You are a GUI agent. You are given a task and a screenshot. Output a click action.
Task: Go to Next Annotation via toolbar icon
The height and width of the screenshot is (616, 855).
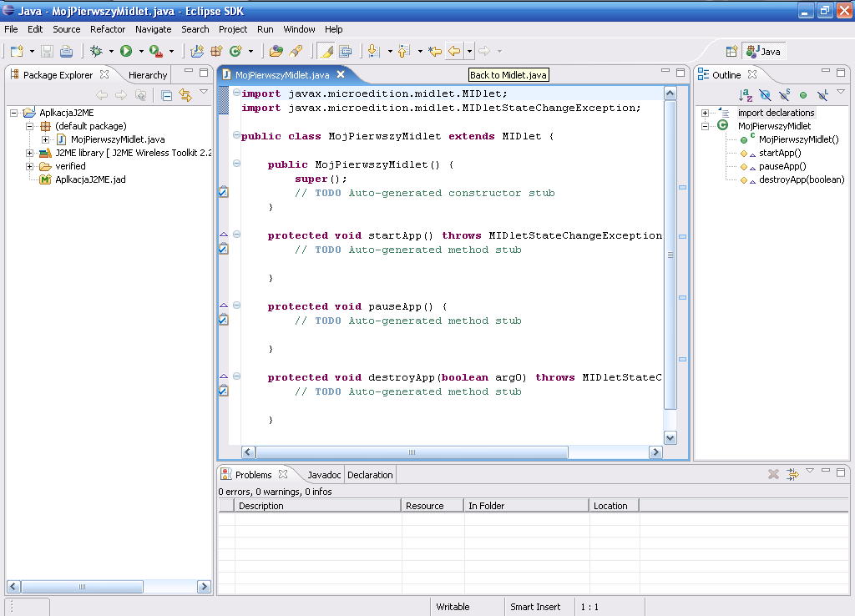pyautogui.click(x=373, y=51)
